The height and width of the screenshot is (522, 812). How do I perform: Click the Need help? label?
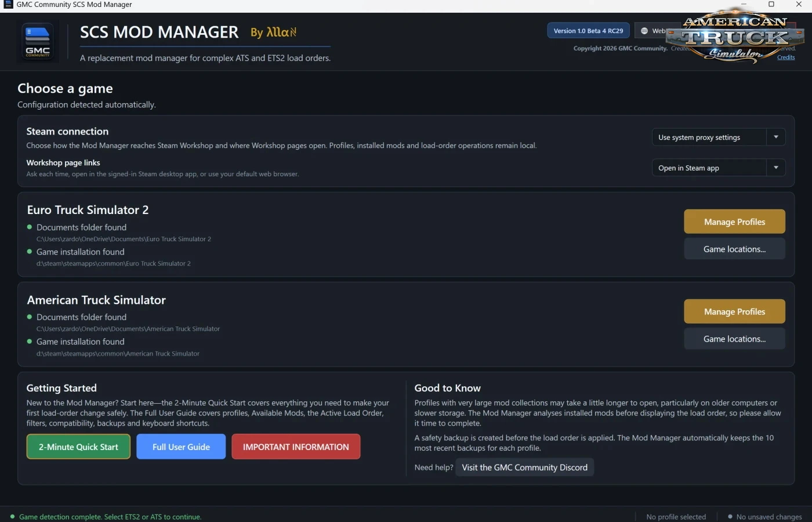434,467
